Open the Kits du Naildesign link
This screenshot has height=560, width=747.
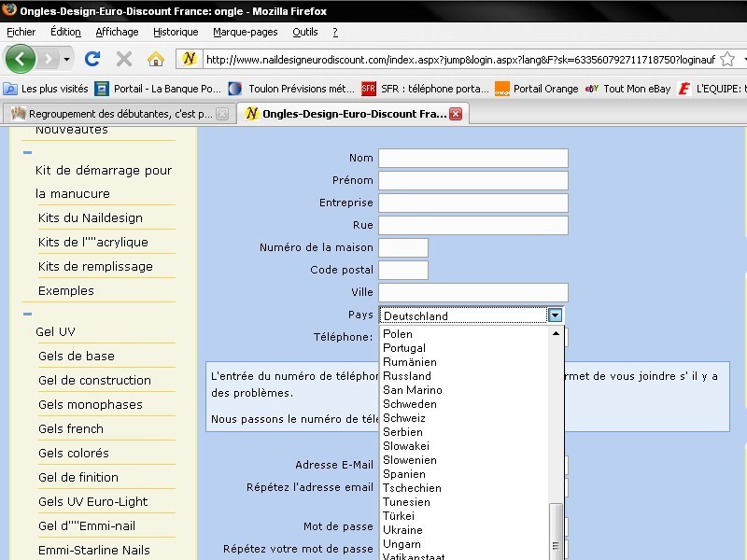[91, 217]
